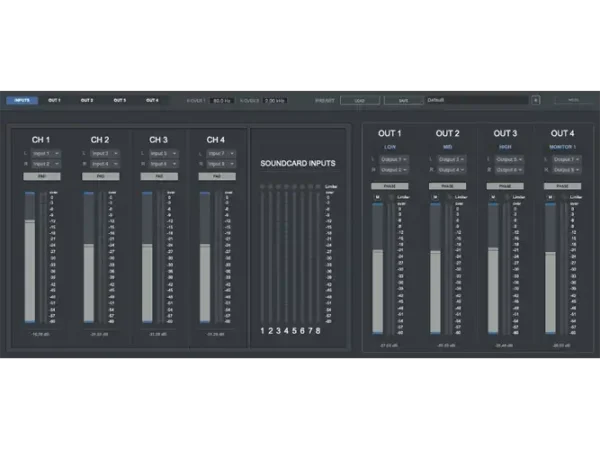
Task: Click the PHASE button under OUT 2
Action: [447, 186]
